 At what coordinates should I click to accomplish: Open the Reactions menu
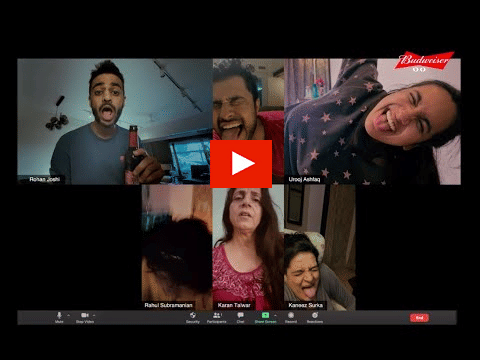coord(315,317)
